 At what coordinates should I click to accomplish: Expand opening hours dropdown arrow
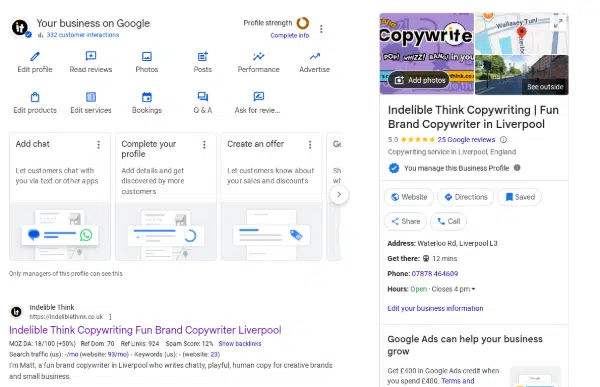pyautogui.click(x=474, y=289)
